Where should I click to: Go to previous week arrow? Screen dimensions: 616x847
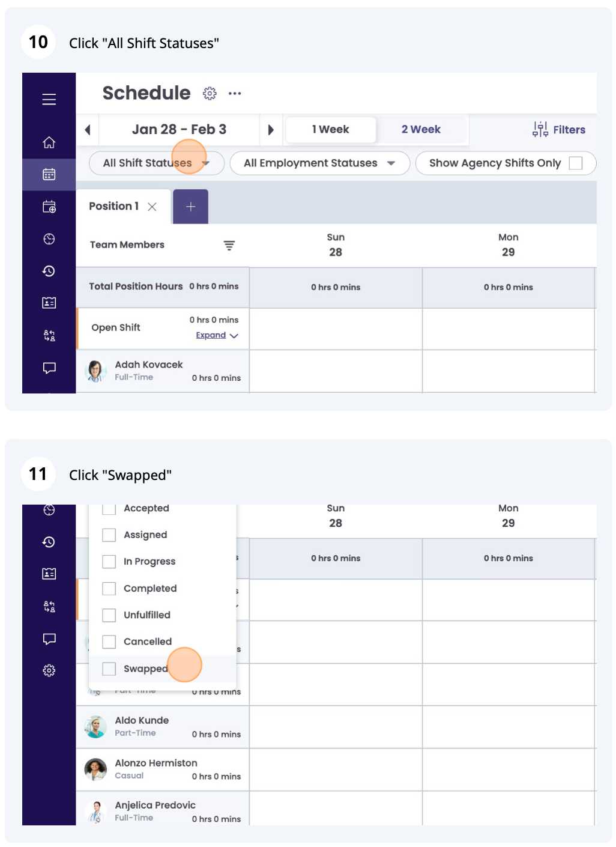click(x=88, y=130)
